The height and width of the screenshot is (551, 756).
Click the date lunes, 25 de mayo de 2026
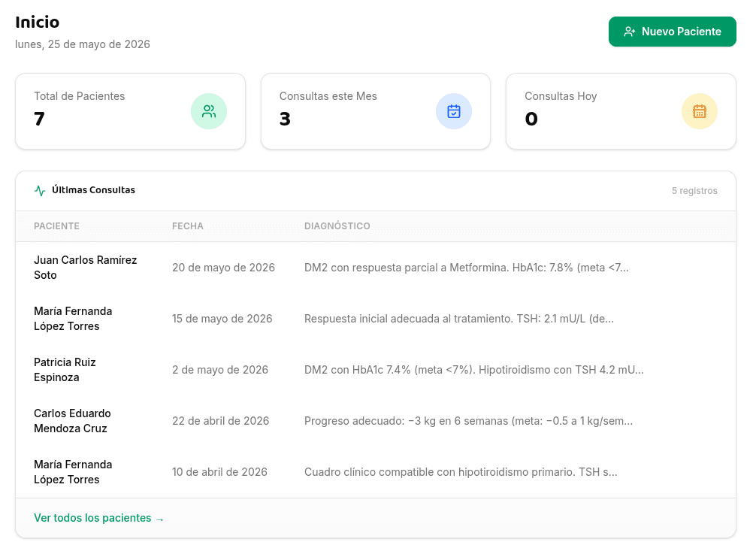tap(83, 44)
